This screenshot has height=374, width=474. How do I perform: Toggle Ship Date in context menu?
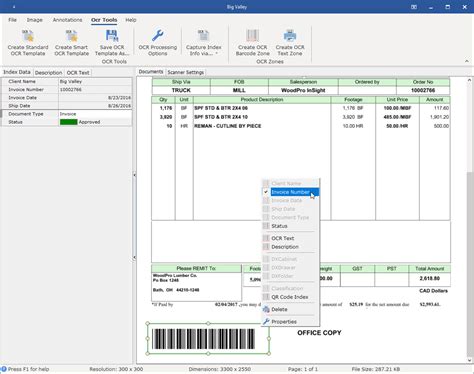coord(290,209)
